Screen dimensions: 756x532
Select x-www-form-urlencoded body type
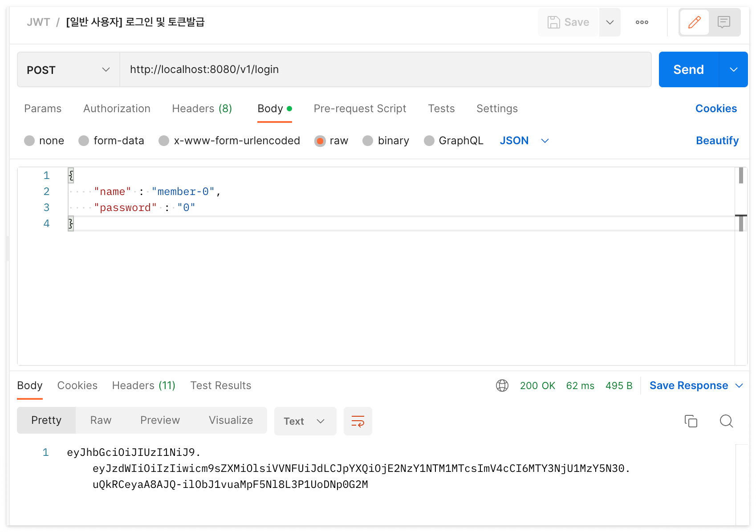point(229,141)
